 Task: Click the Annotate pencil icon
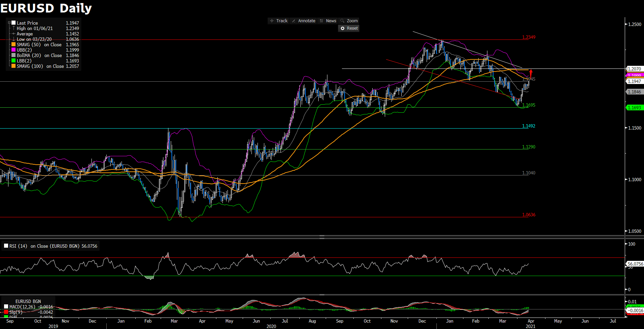pos(294,21)
